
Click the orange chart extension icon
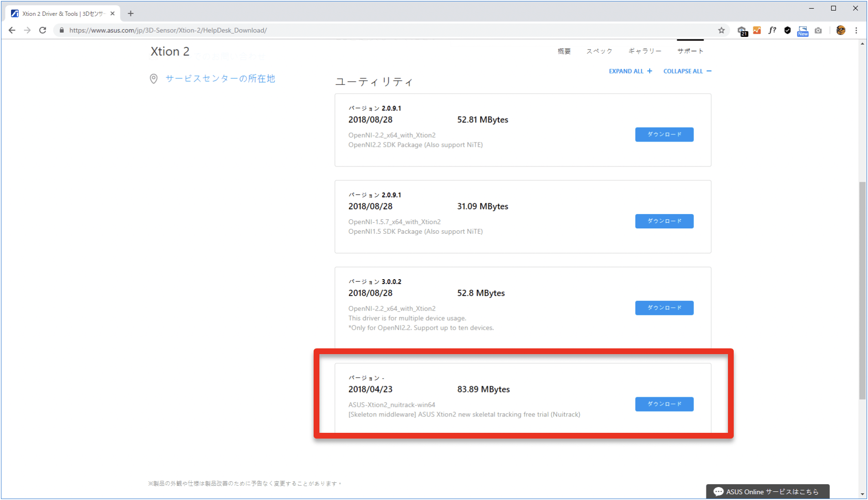(757, 30)
